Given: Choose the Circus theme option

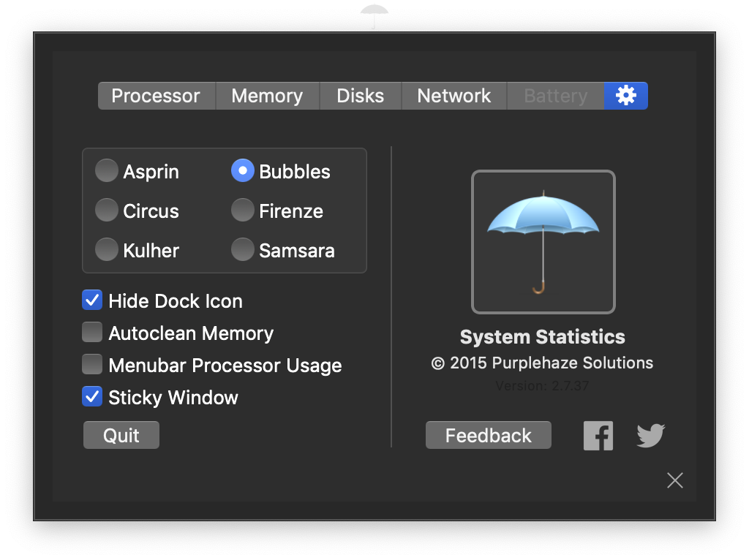Looking at the screenshot, I should (107, 211).
